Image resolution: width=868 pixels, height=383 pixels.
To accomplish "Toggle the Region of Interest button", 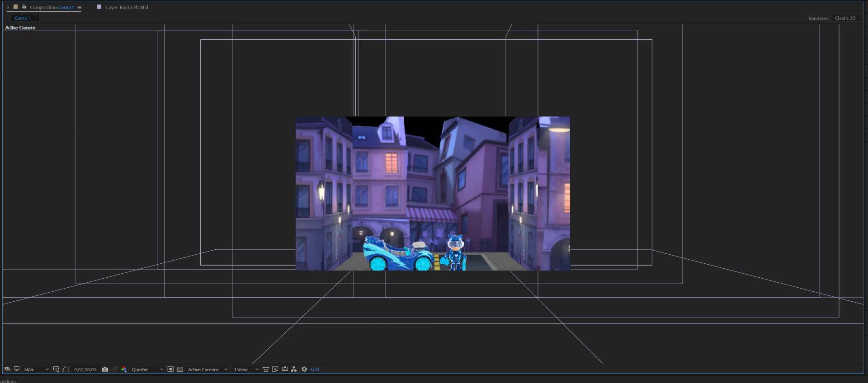I will [170, 369].
